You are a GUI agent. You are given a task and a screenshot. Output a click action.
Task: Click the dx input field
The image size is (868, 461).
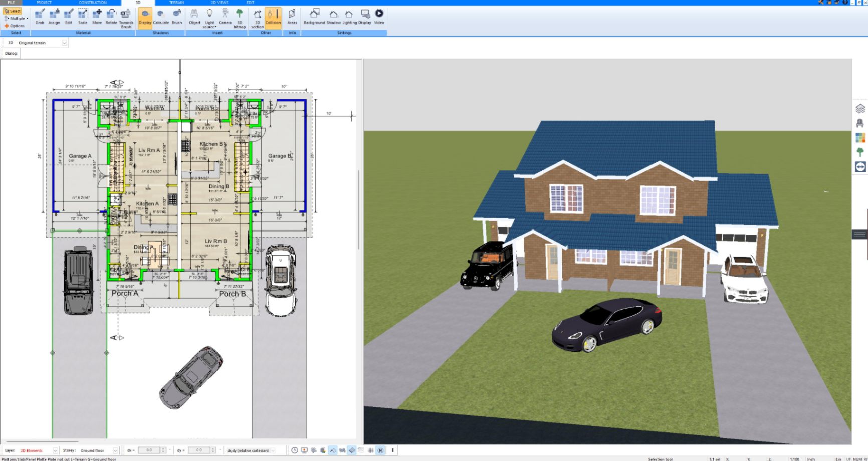click(x=149, y=450)
